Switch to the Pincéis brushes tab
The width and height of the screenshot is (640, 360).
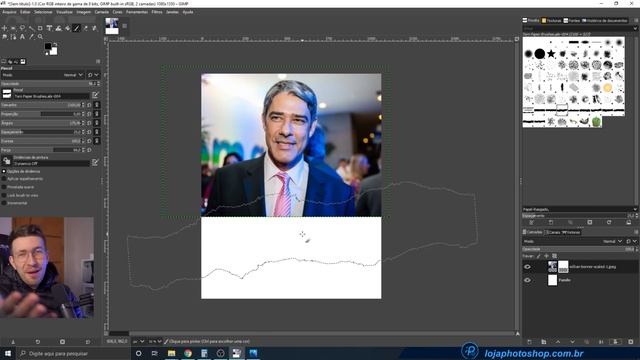[531, 20]
